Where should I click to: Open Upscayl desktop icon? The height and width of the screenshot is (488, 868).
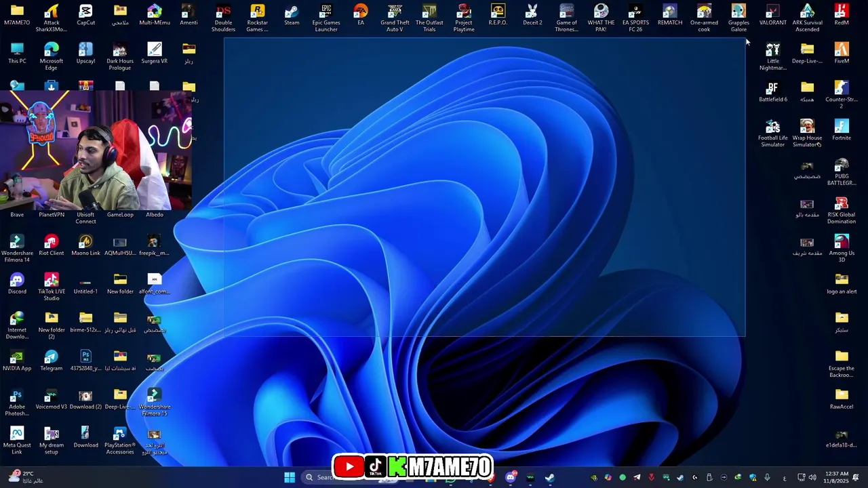[x=85, y=54]
